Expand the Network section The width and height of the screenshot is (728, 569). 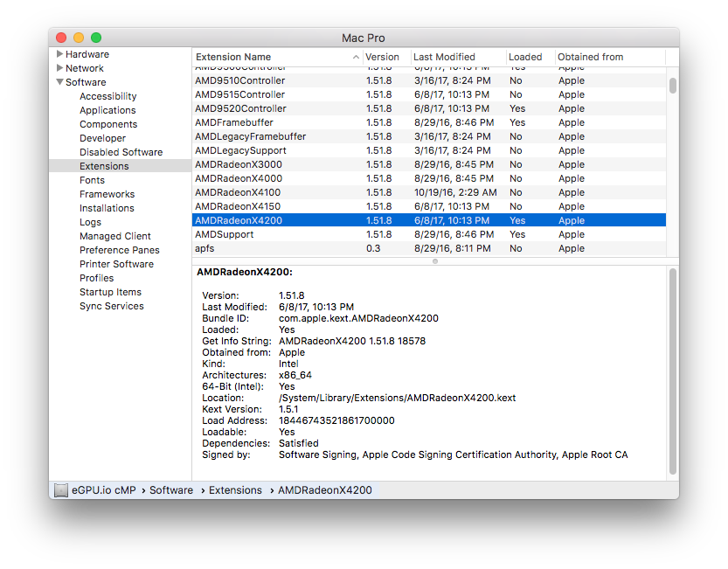coord(59,68)
